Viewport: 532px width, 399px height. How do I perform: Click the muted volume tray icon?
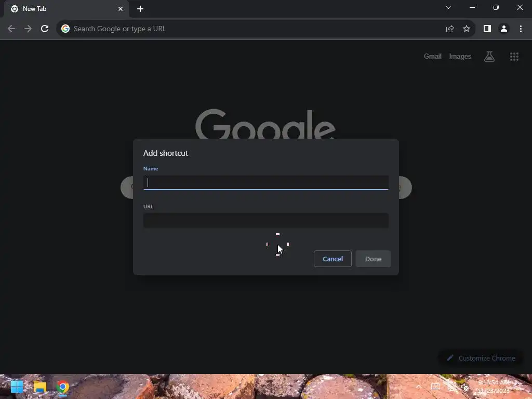coord(465,387)
